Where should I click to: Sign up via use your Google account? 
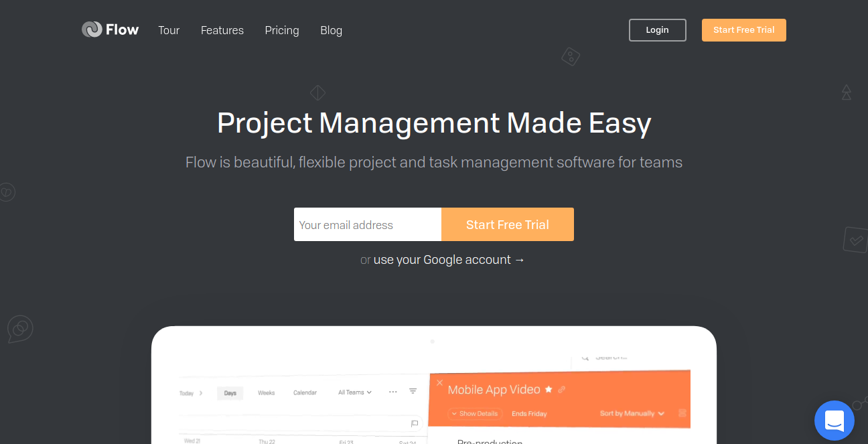click(x=449, y=260)
